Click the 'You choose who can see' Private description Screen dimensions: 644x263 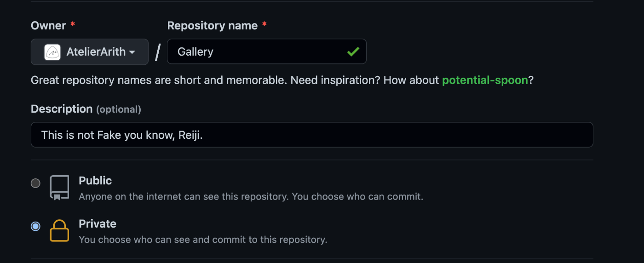click(x=203, y=240)
